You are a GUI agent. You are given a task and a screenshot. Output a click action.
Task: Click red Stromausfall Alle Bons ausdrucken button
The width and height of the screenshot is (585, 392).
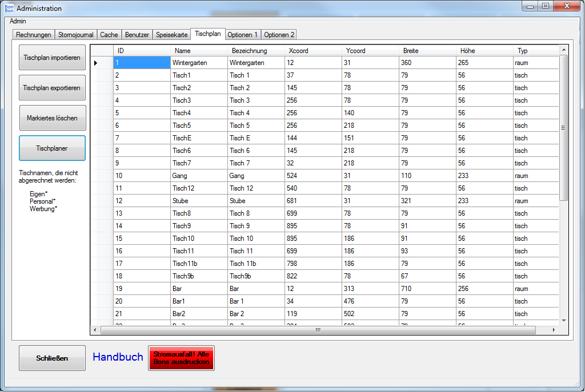point(181,358)
